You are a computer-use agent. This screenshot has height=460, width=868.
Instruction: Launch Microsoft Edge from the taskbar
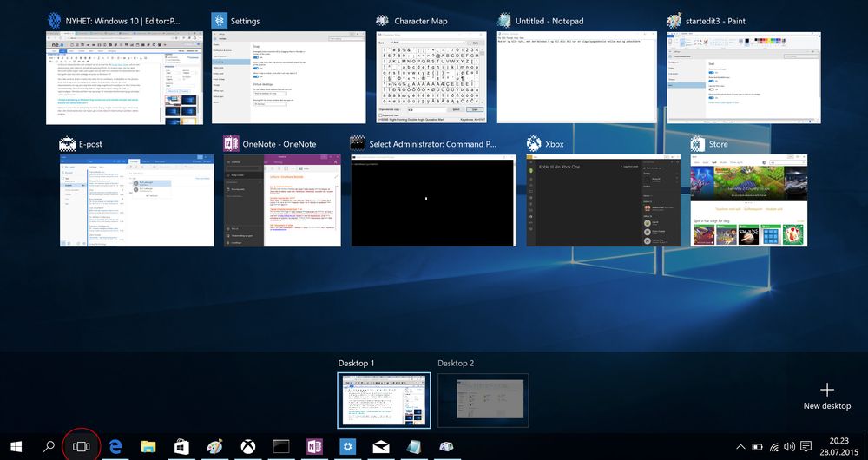click(115, 446)
